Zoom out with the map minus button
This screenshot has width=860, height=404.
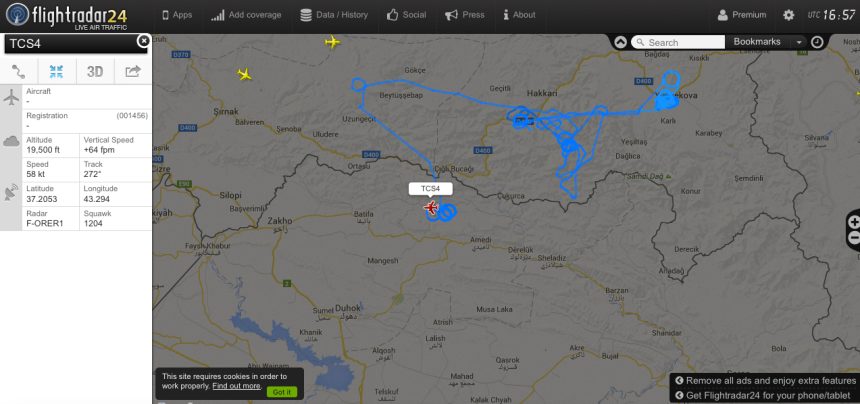point(854,238)
